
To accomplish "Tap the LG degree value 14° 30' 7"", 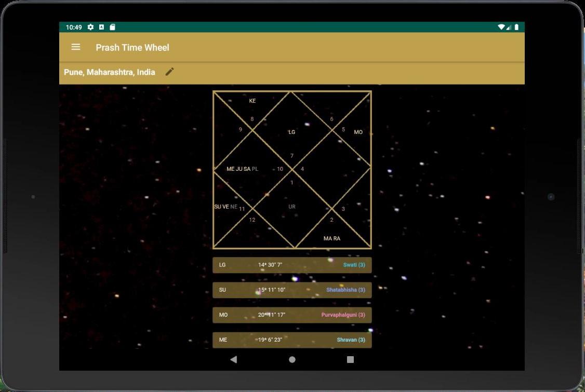I will [270, 265].
